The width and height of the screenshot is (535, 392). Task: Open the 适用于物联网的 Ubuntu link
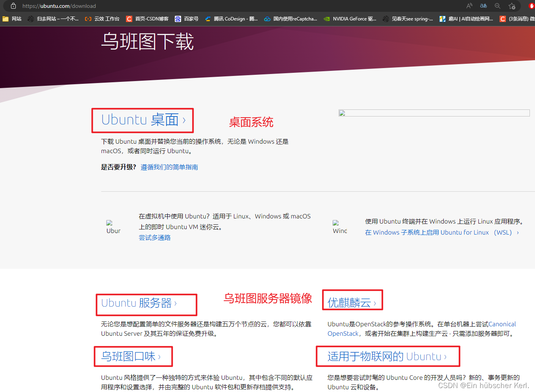(387, 357)
